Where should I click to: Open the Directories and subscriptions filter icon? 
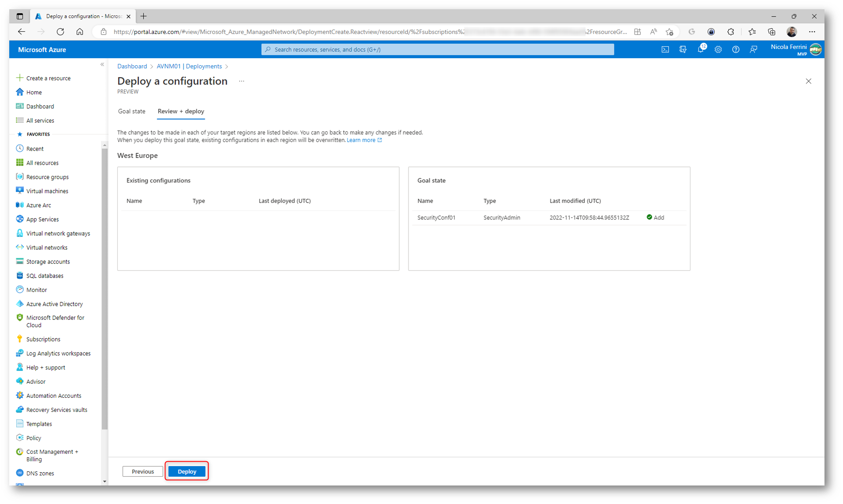point(683,49)
